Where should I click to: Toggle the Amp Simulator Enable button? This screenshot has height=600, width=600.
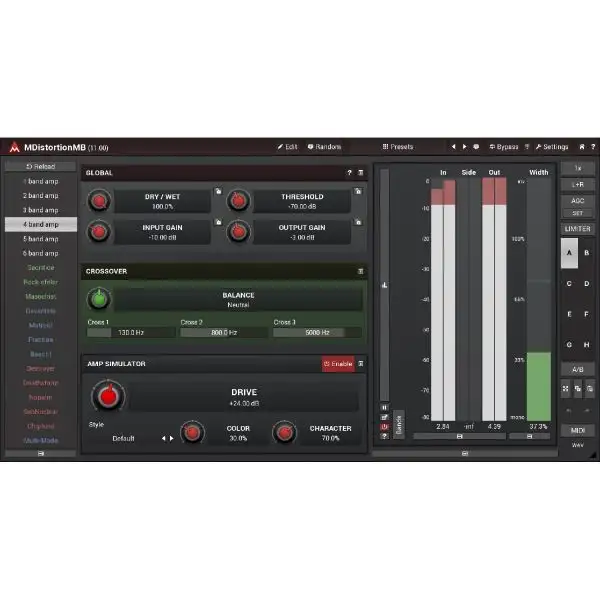pos(338,364)
